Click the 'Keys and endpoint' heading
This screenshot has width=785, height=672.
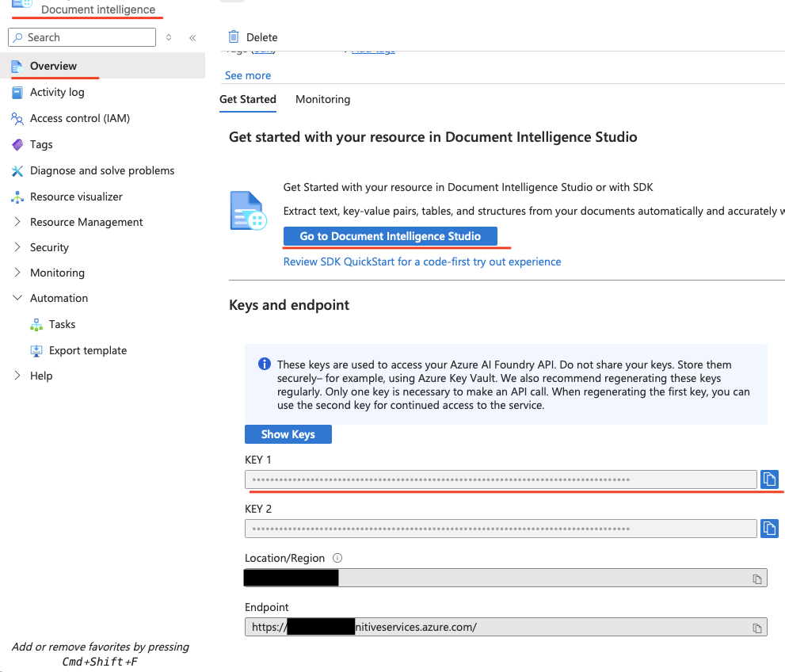[289, 305]
